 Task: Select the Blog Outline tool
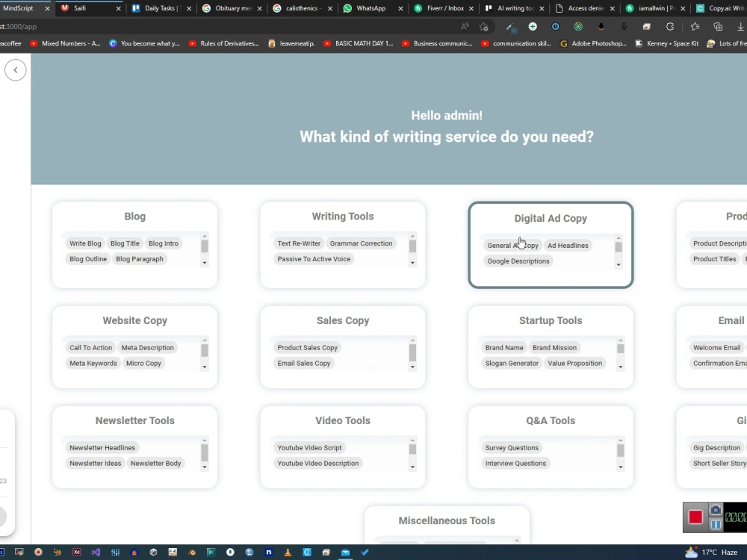tap(88, 259)
